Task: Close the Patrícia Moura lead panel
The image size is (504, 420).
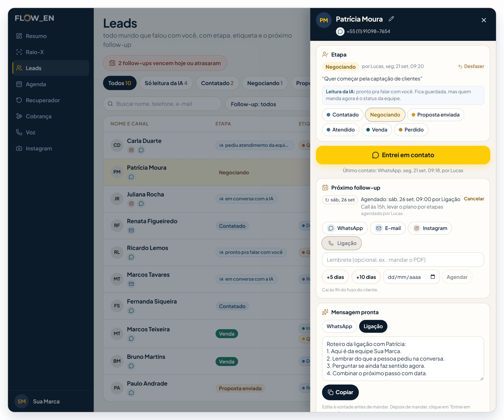Action: pyautogui.click(x=484, y=20)
